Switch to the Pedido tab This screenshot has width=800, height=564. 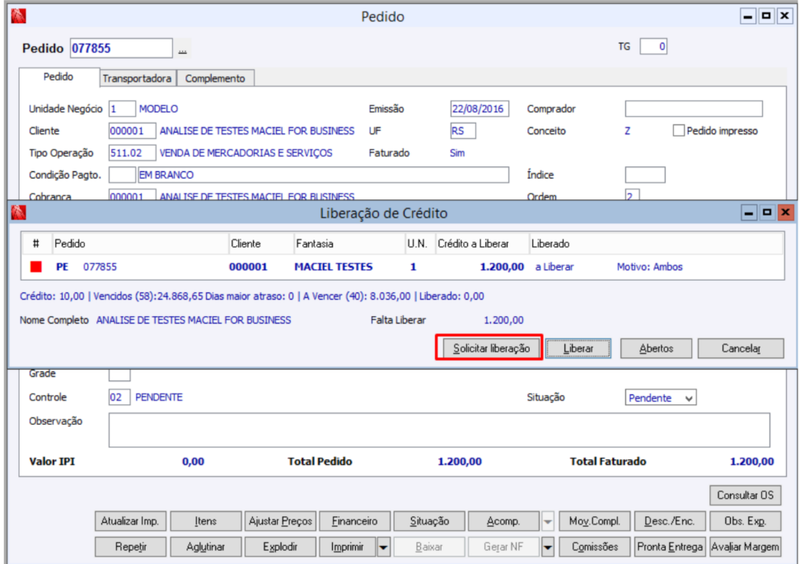click(x=58, y=77)
